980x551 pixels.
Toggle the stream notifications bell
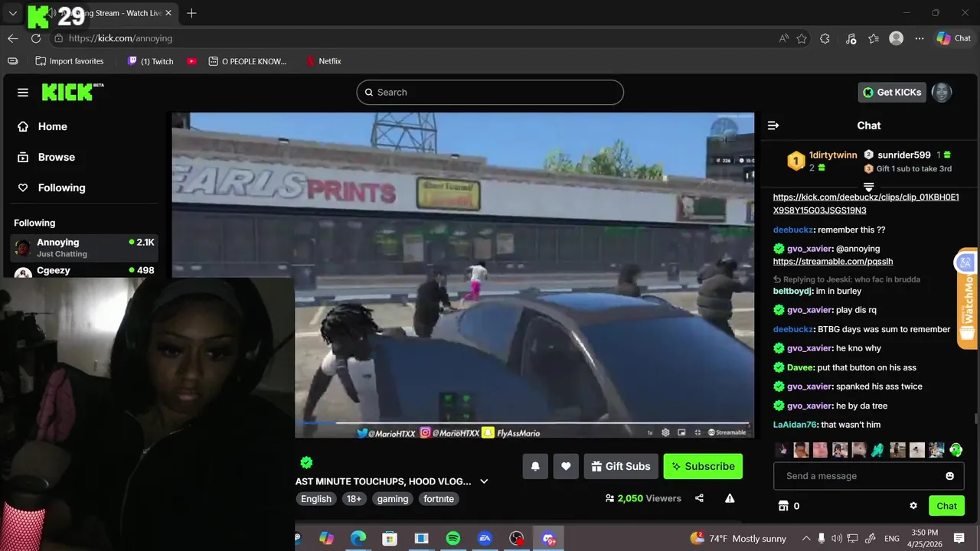535,466
